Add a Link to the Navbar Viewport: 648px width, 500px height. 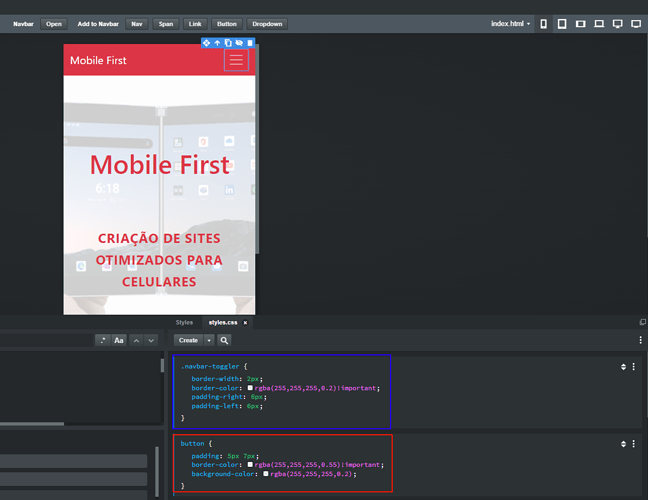click(195, 24)
